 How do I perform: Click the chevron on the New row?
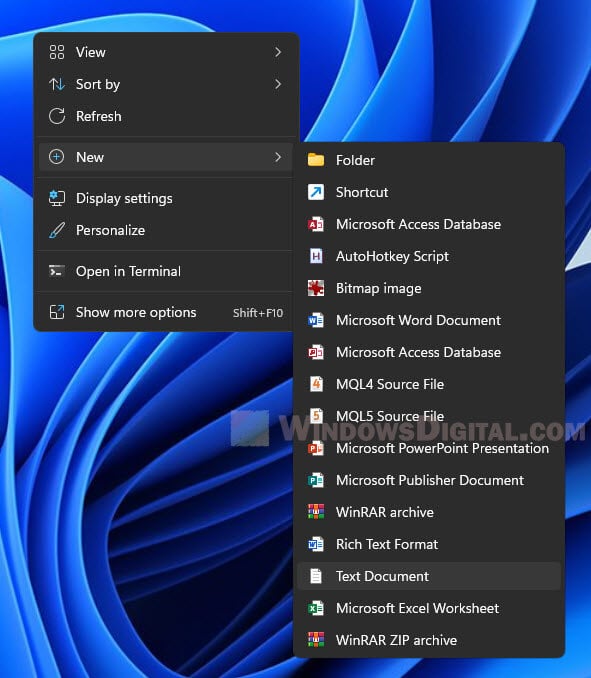click(278, 157)
